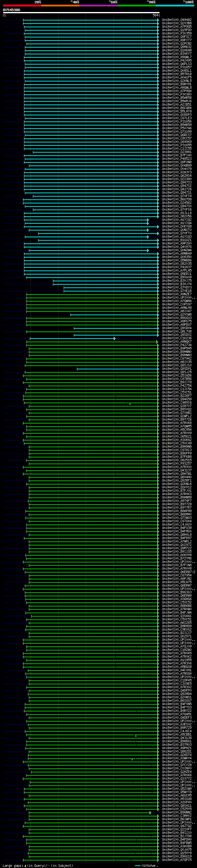Open hit UniRef100_D0EY68
Viewport: 197px width, 868px height.
coord(176,226)
